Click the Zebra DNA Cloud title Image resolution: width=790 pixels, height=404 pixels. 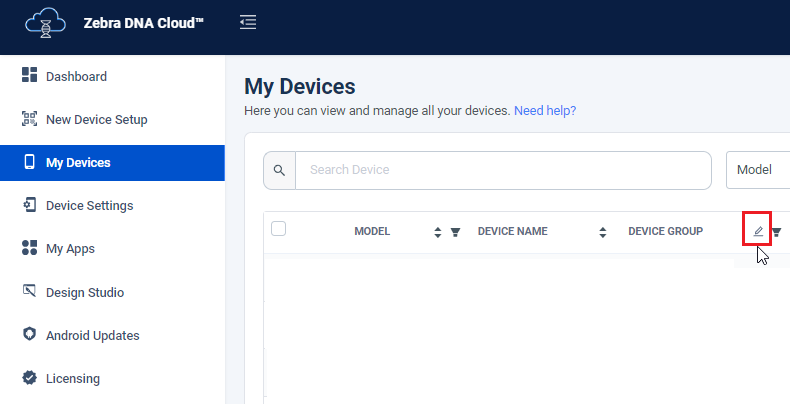point(144,23)
